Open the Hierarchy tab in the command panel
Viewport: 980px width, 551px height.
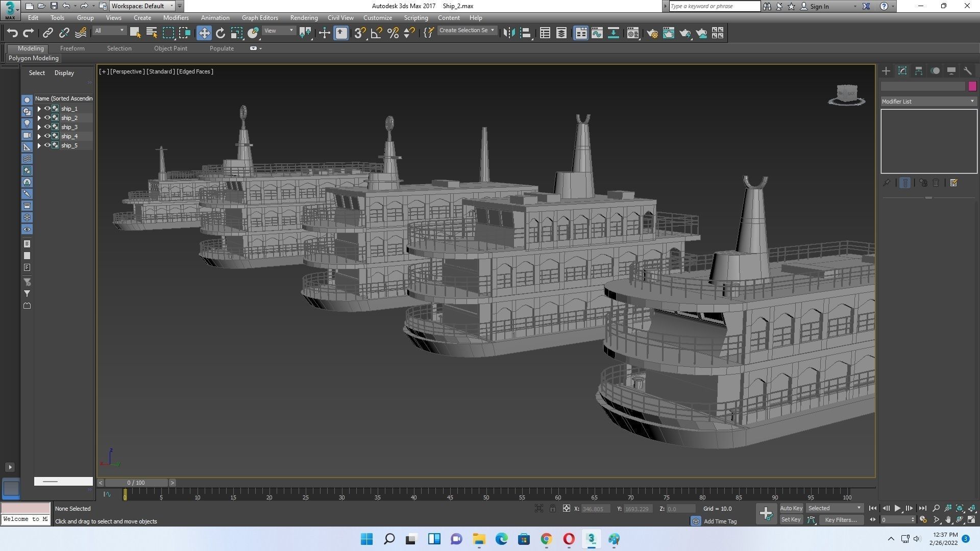(x=919, y=71)
